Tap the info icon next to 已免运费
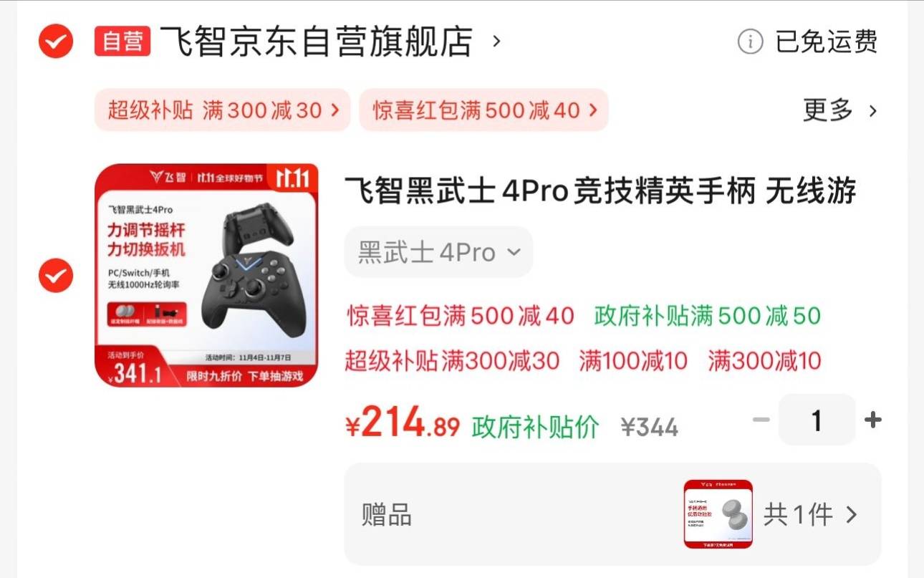 750,42
